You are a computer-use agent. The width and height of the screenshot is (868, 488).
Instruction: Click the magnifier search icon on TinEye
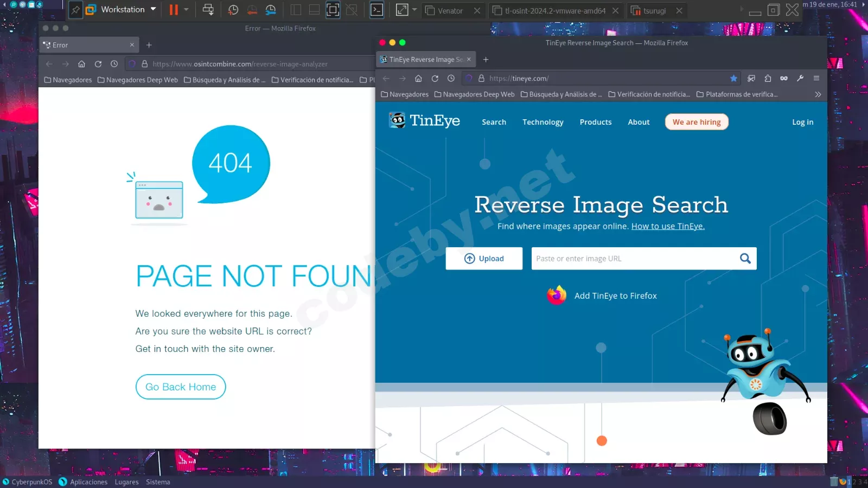(745, 259)
